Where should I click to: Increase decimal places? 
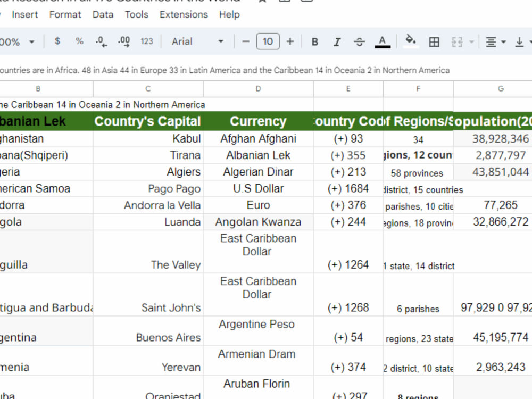pyautogui.click(x=123, y=41)
